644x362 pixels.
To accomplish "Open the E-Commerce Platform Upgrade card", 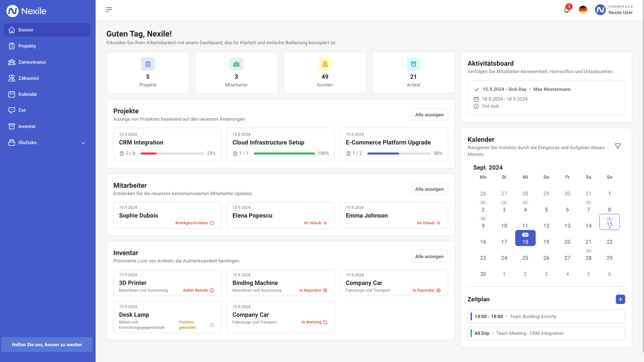I will point(394,144).
